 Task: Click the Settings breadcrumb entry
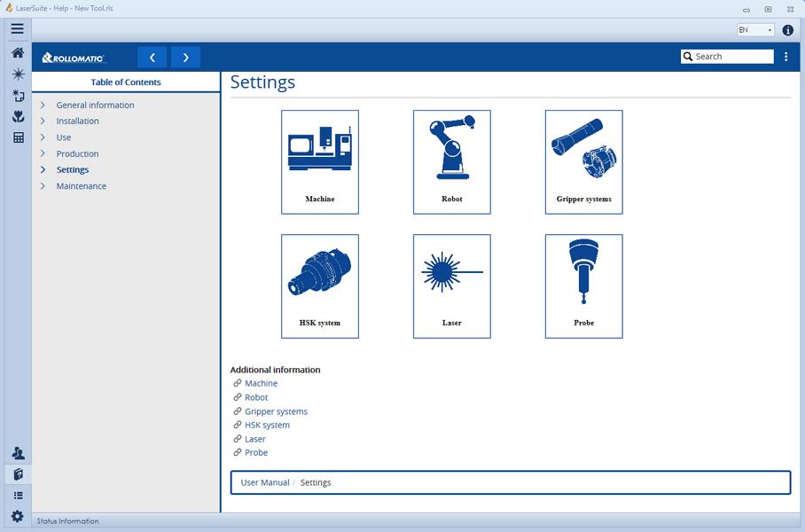pos(316,482)
